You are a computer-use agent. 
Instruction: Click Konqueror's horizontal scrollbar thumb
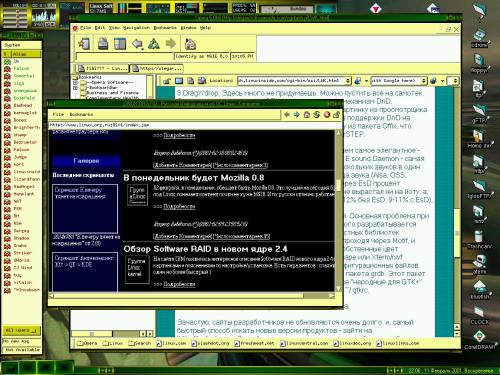pyautogui.click(x=178, y=295)
